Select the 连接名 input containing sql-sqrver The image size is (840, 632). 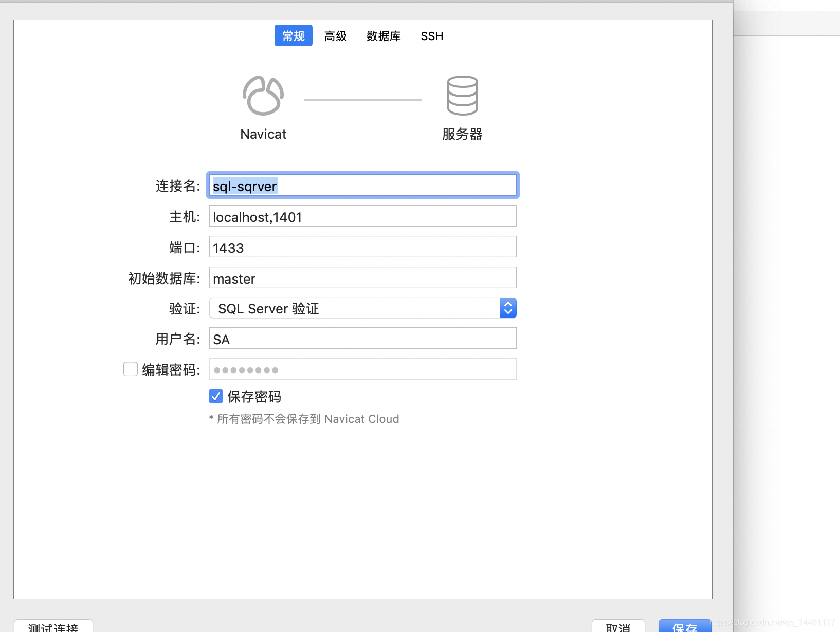pyautogui.click(x=362, y=185)
